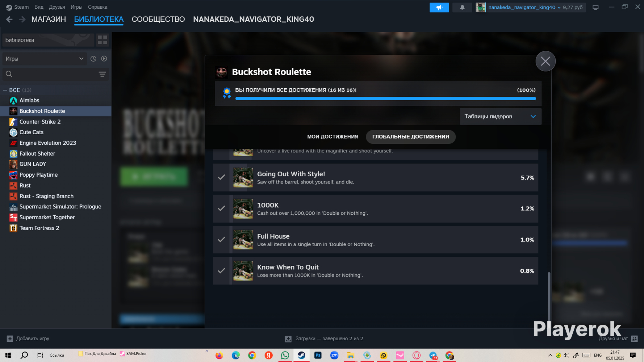The width and height of the screenshot is (644, 362).
Task: Click the checkmark on Know When To Quit
Action: [x=221, y=271]
